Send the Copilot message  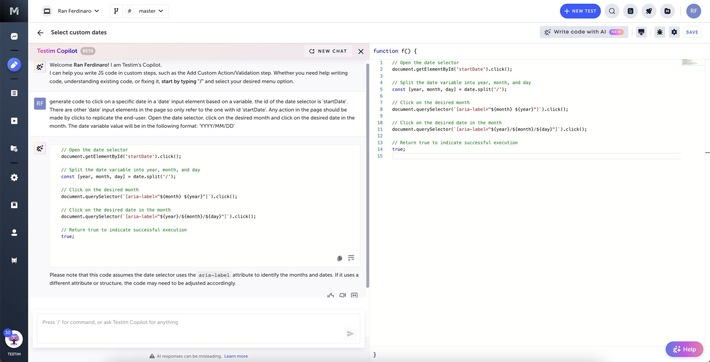[x=350, y=334]
